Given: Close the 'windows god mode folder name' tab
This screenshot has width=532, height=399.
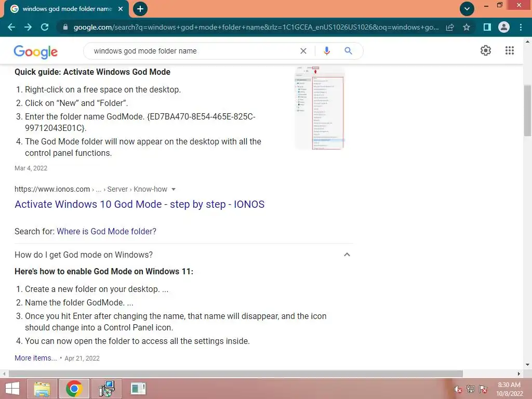Looking at the screenshot, I should [121, 9].
